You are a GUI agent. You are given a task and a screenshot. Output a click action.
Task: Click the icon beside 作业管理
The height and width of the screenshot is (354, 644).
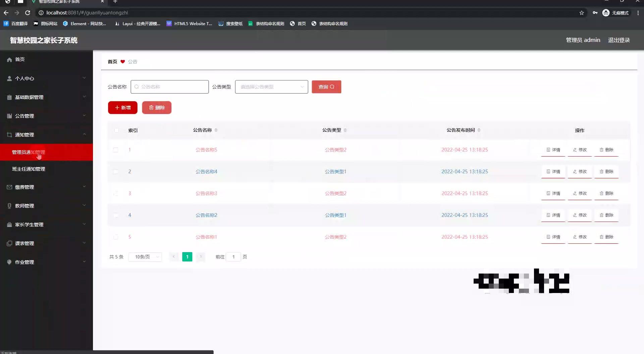point(9,262)
